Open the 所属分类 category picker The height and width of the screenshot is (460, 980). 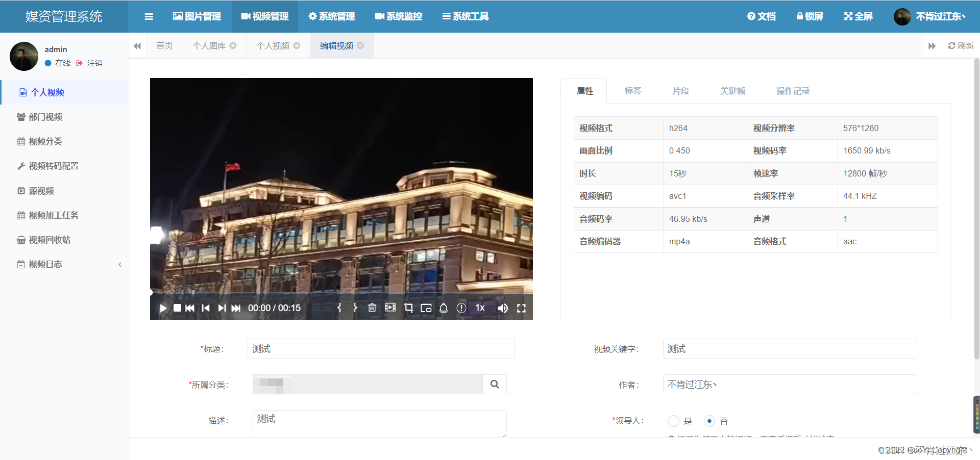(x=494, y=384)
